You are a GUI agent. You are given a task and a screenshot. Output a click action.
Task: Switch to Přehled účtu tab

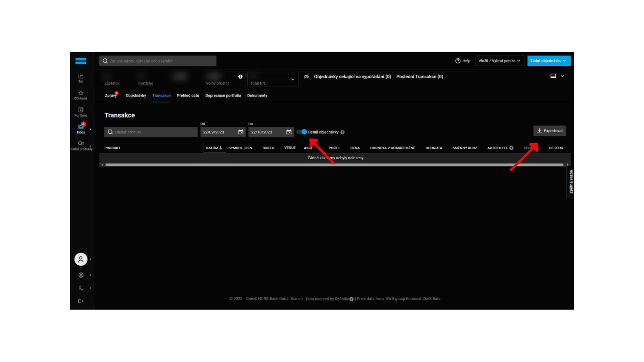[x=188, y=96]
